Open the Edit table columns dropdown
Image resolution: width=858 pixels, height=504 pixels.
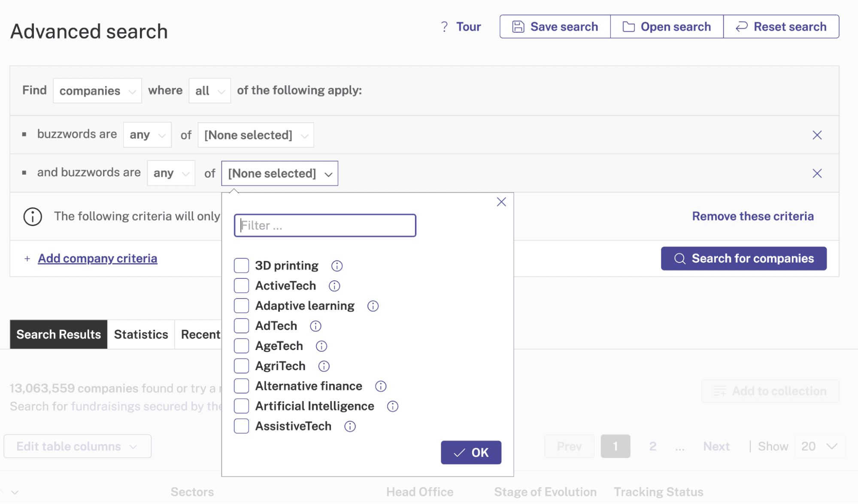point(78,447)
